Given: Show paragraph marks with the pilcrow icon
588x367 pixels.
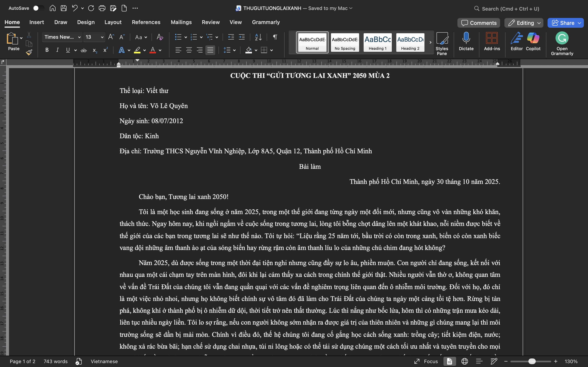Looking at the screenshot, I should (275, 37).
